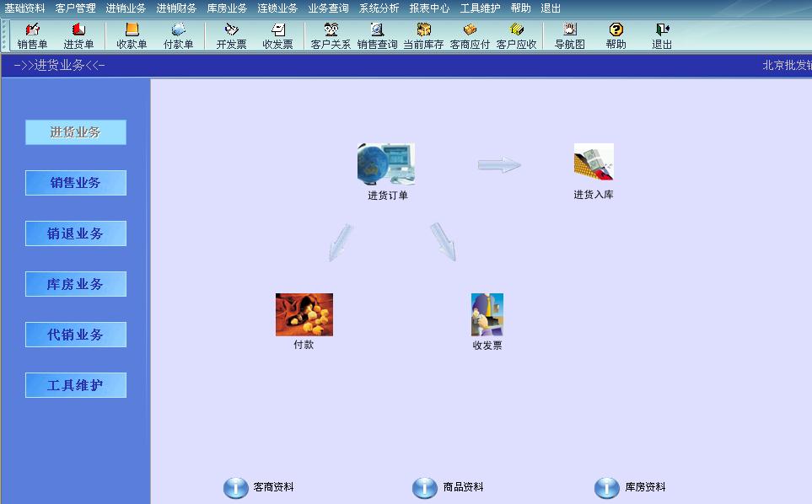
Task: Open 付款单 from the toolbar
Action: pos(178,35)
